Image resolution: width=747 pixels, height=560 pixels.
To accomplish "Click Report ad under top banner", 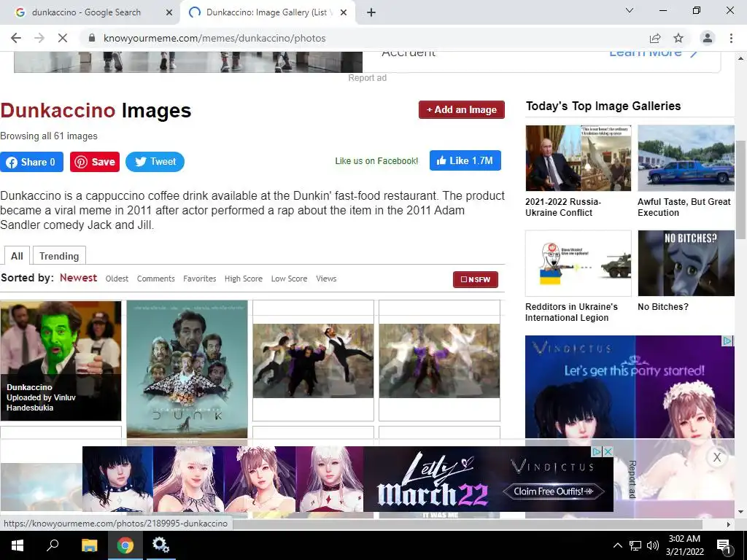I will coord(368,77).
